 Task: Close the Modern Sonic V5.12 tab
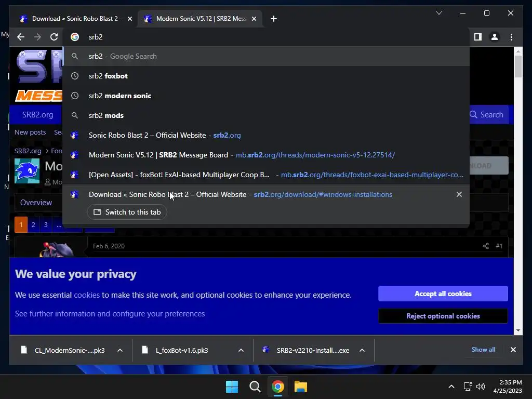click(x=254, y=19)
